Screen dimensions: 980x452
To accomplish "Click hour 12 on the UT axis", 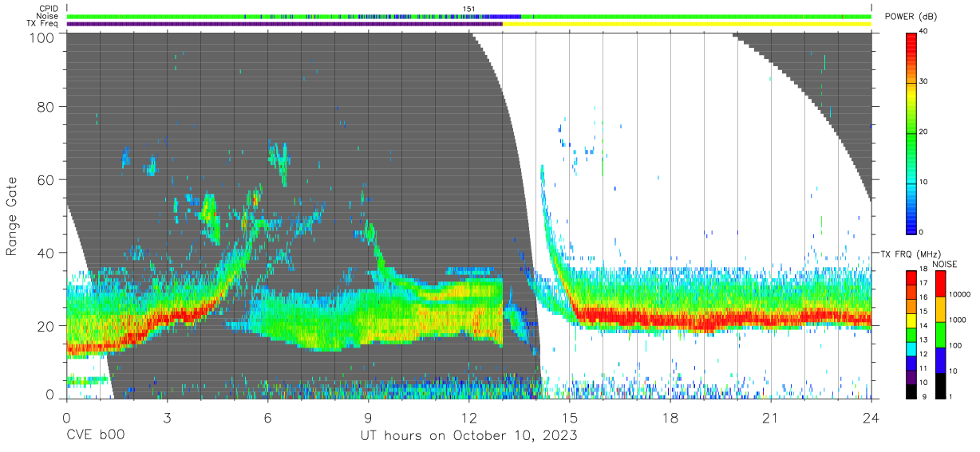I will [x=469, y=418].
